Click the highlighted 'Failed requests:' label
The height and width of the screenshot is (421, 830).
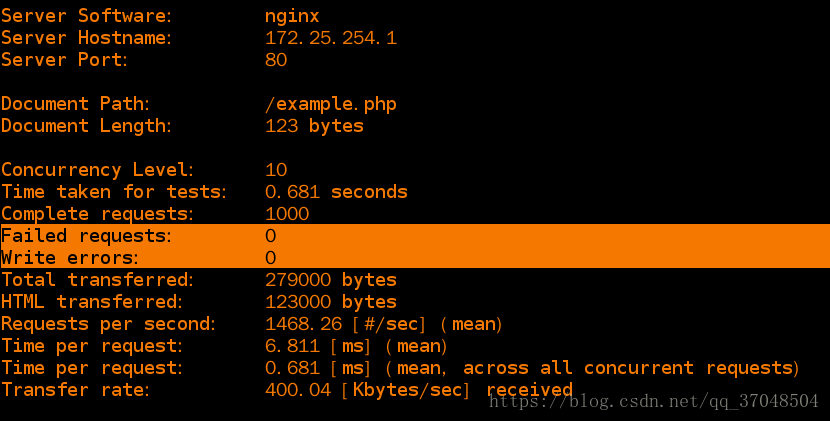[86, 236]
